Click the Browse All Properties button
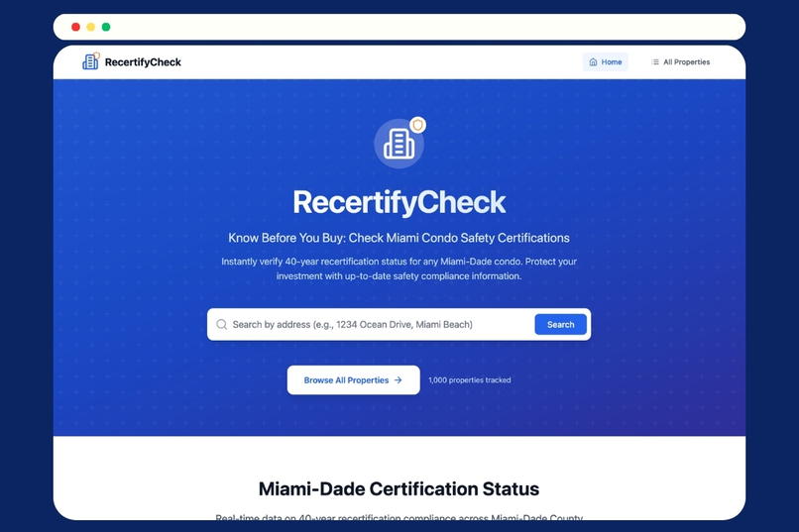The height and width of the screenshot is (532, 799). tap(354, 379)
